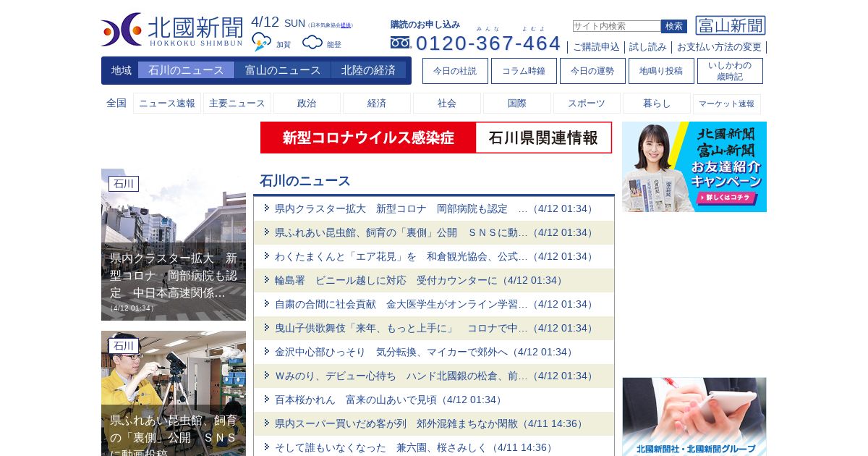Image resolution: width=868 pixels, height=456 pixels.
Task: Open 地鳴り投稿 button
Action: click(x=661, y=71)
